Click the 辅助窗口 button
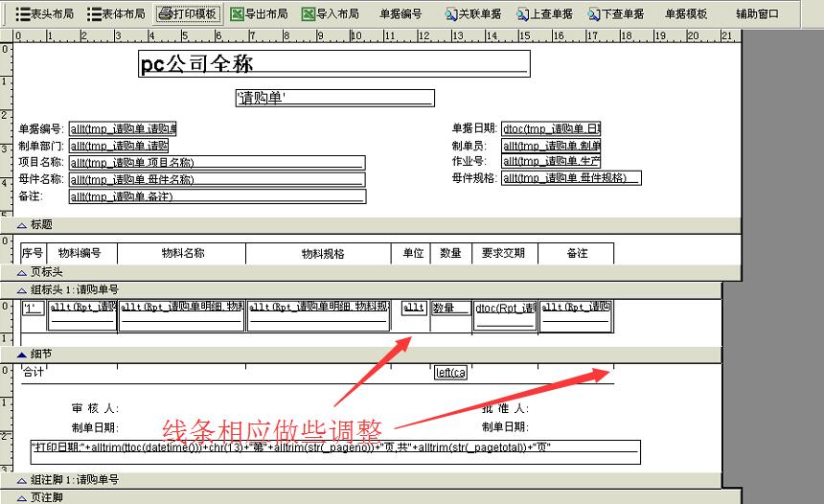Screen dimensions: 824x504 coord(758,14)
